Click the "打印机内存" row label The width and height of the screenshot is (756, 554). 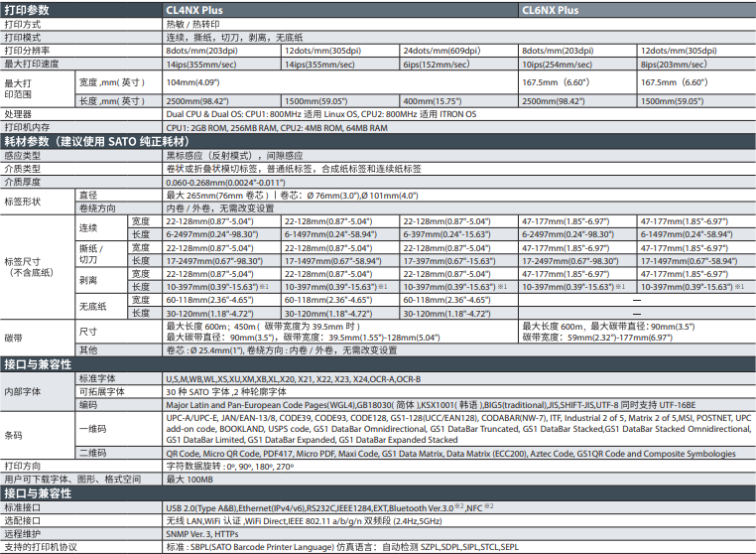(27, 127)
